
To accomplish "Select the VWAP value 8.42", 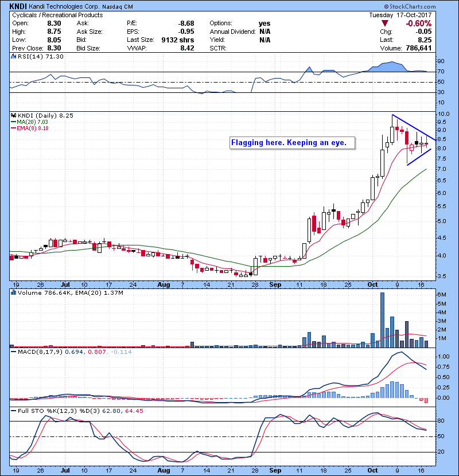I will point(187,48).
